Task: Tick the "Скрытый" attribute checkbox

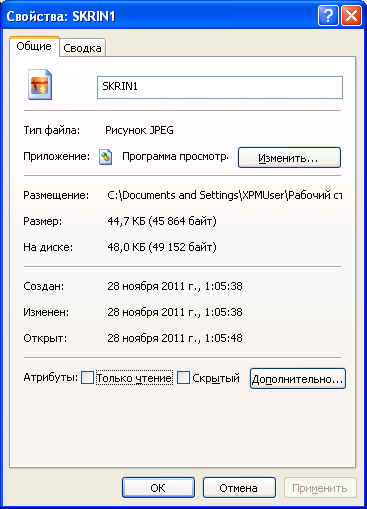Action: 183,378
